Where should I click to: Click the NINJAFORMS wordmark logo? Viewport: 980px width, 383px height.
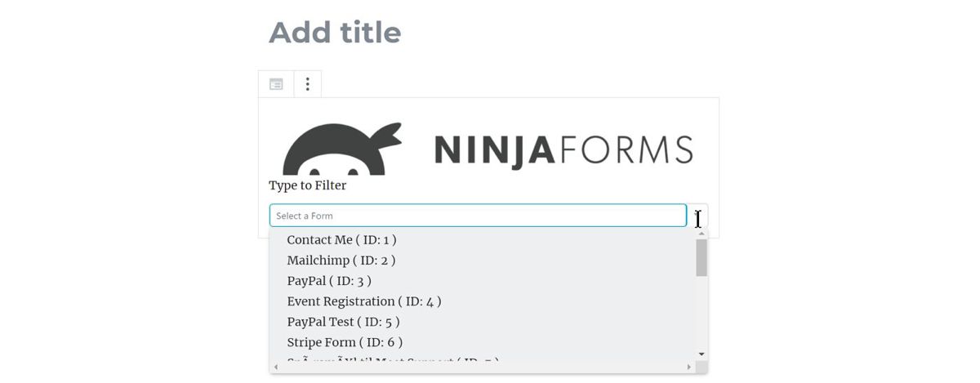[563, 151]
